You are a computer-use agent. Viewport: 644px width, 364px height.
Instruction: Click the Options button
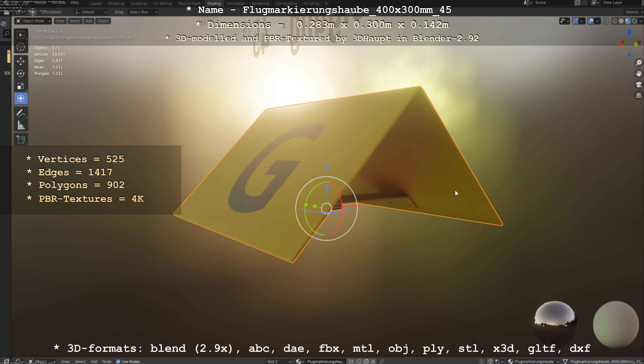pyautogui.click(x=633, y=12)
